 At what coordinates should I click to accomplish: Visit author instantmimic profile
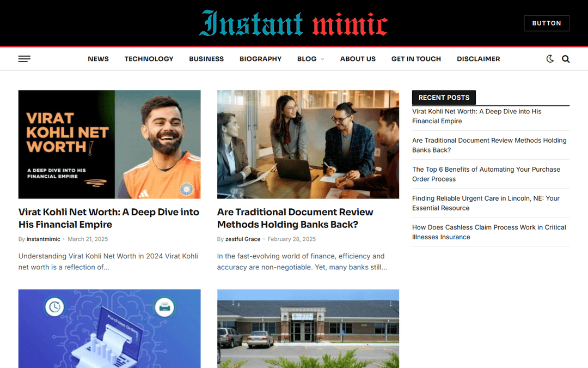point(43,239)
